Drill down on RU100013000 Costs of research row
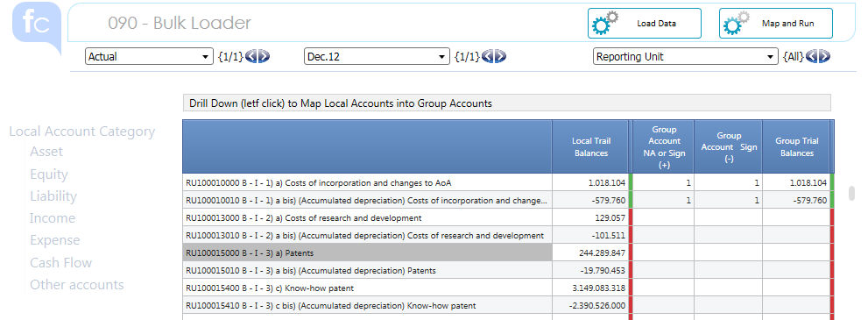 click(x=368, y=217)
